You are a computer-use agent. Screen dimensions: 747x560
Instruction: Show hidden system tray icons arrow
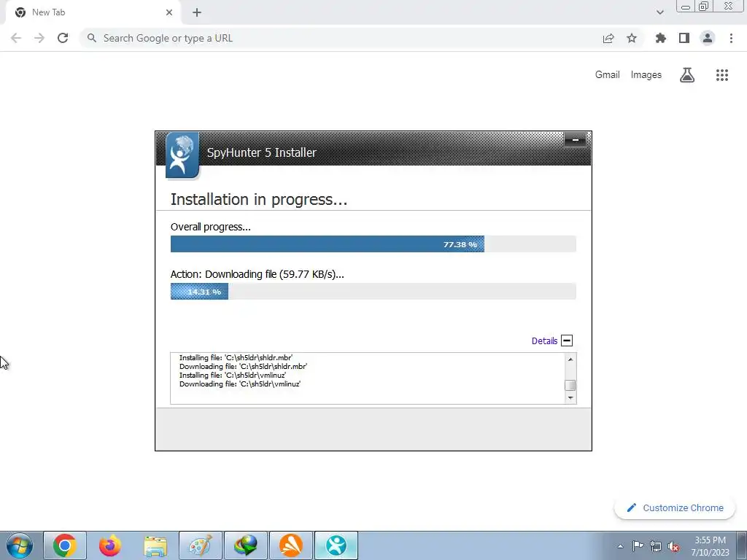[x=620, y=546]
